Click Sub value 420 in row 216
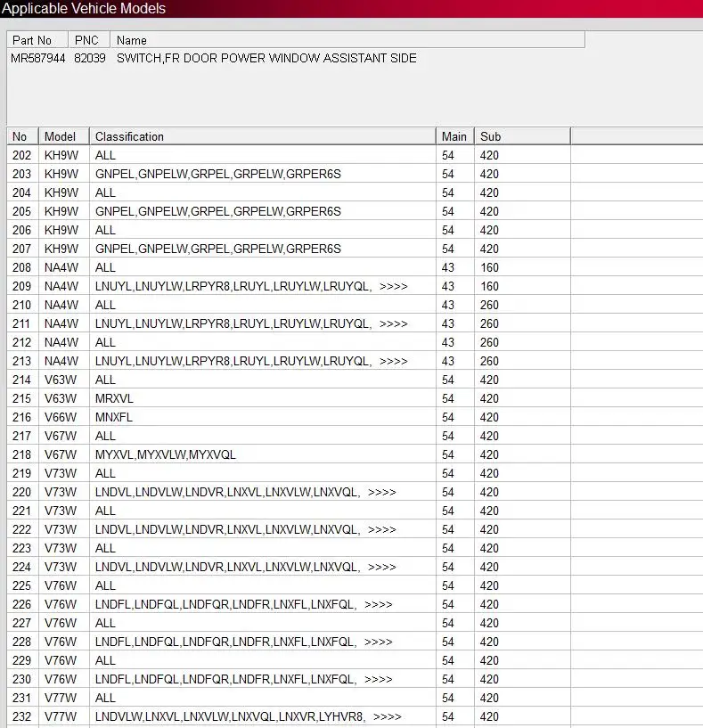 (489, 417)
